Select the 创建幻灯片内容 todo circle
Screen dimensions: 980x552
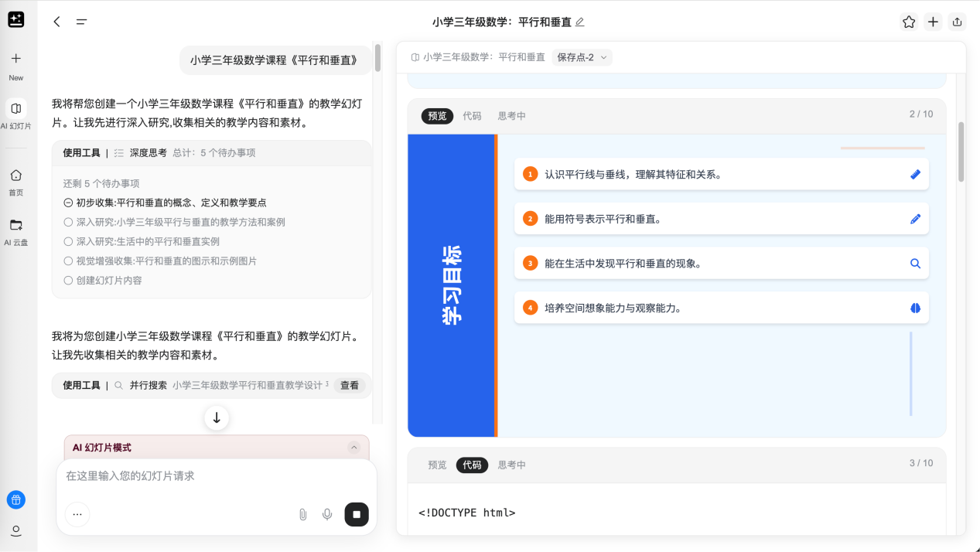pos(68,281)
